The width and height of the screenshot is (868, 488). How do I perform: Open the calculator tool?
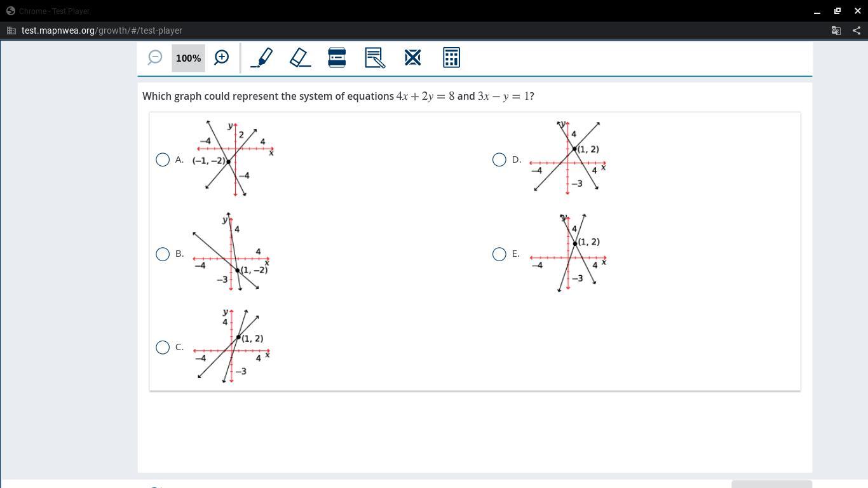(451, 58)
